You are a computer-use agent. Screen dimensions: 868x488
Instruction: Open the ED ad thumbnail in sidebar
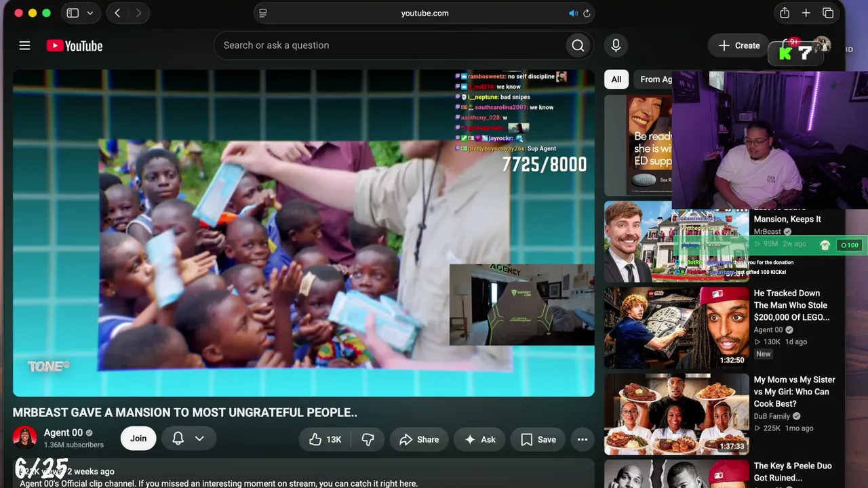[x=638, y=145]
